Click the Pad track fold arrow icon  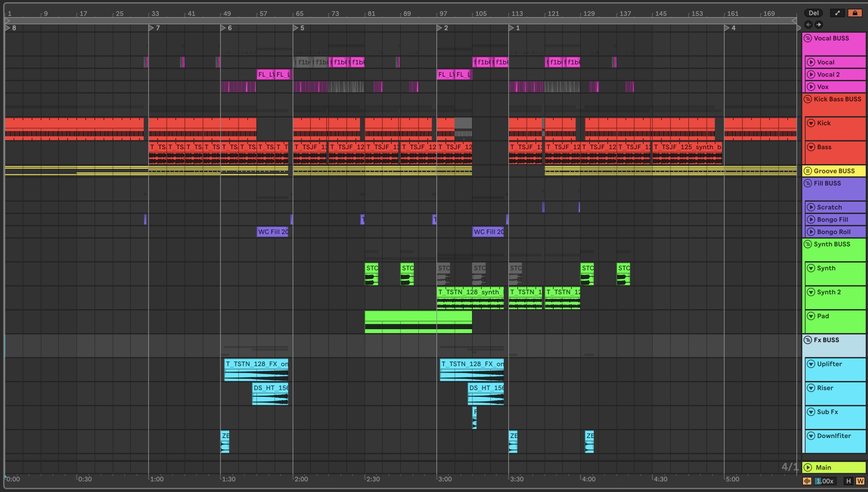[811, 316]
